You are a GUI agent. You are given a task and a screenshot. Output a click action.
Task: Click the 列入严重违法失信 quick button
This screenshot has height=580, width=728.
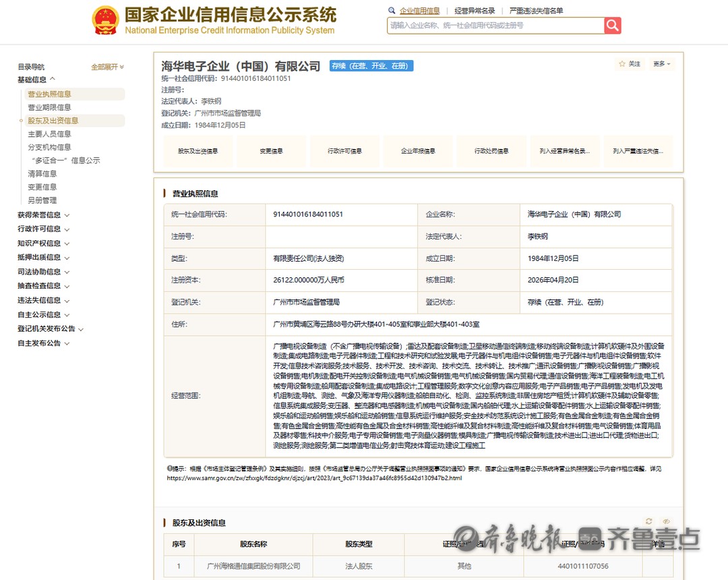point(638,151)
